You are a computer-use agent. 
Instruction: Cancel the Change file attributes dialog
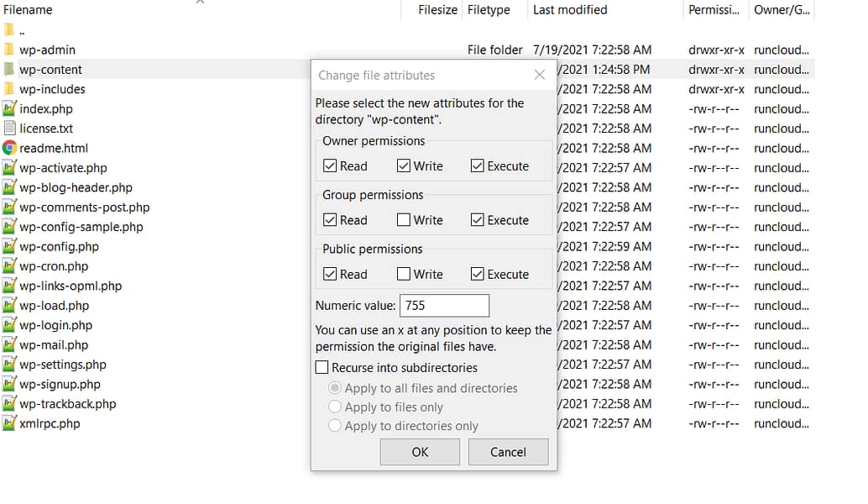(x=508, y=452)
